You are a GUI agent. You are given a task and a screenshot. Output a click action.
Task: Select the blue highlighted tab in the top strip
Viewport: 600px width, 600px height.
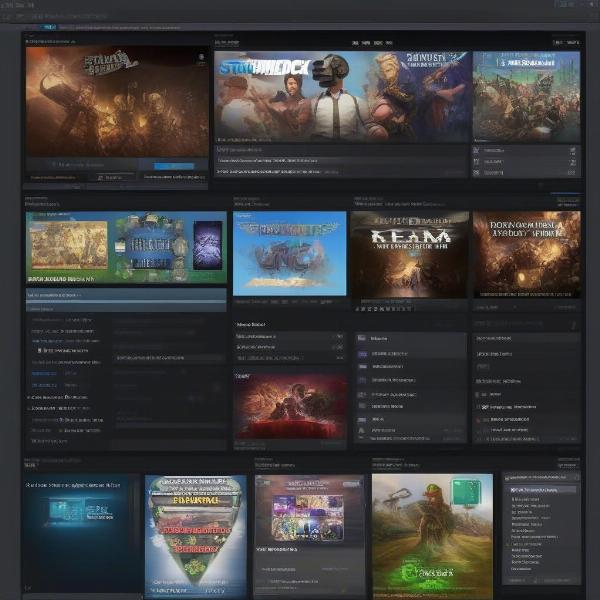pyautogui.click(x=50, y=27)
